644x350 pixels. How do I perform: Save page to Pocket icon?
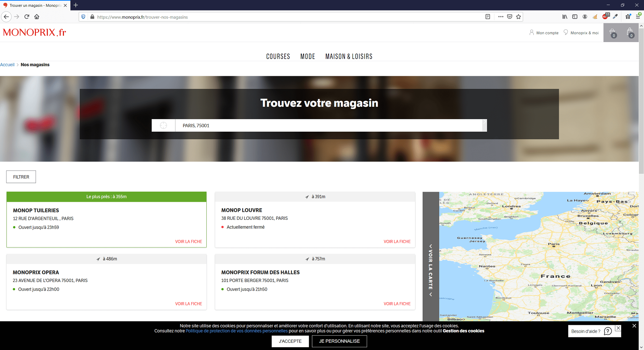[x=510, y=17]
